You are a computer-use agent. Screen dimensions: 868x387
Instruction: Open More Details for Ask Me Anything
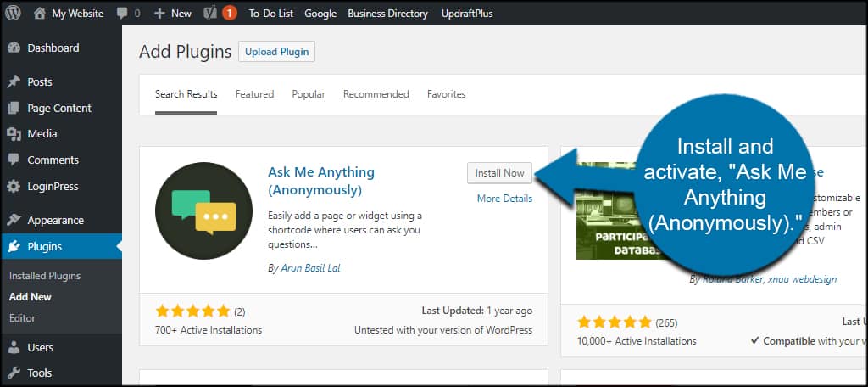click(505, 199)
